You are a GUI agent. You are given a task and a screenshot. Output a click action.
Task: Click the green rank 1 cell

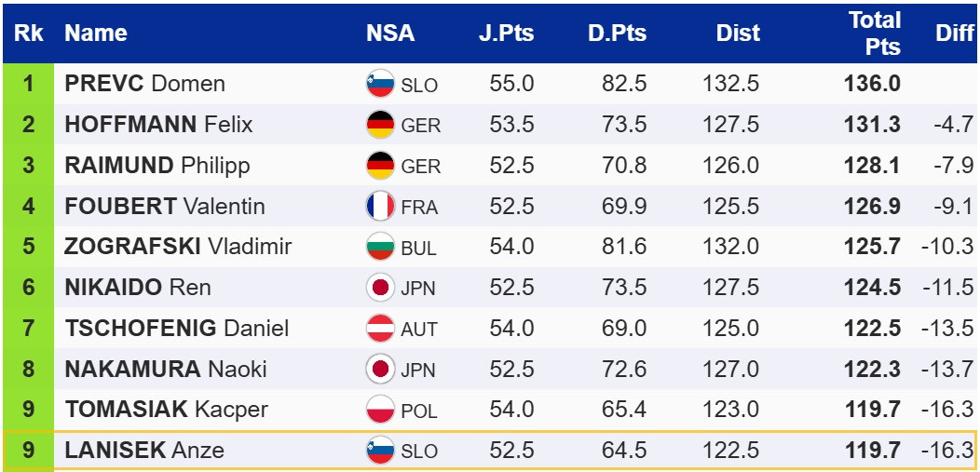29,84
